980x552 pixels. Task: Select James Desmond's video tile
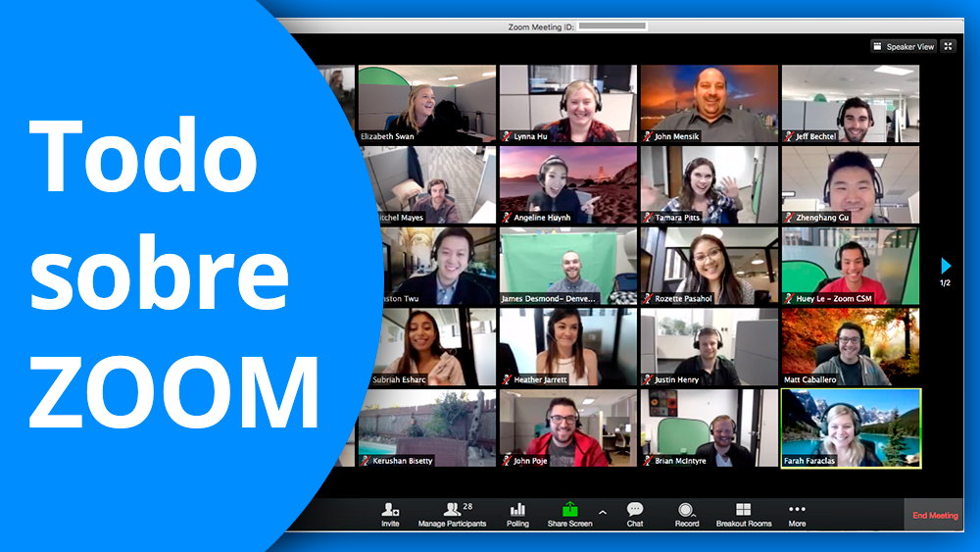[x=568, y=266]
